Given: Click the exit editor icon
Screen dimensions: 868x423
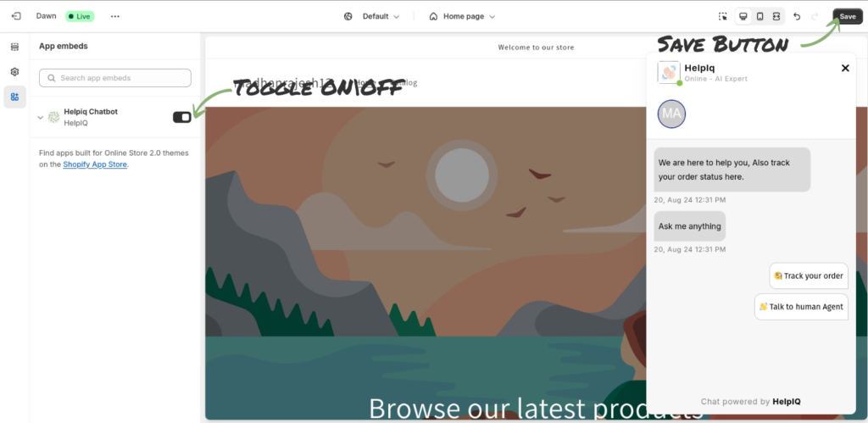Looking at the screenshot, I should (16, 17).
